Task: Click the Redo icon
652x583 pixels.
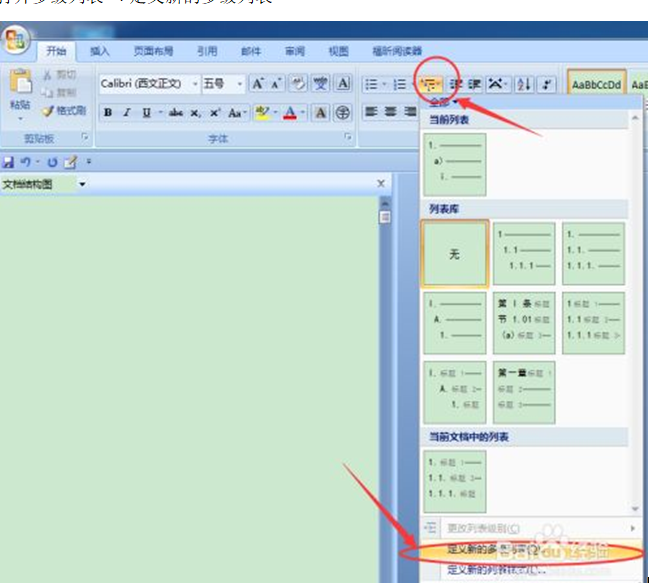Action: coord(52,162)
